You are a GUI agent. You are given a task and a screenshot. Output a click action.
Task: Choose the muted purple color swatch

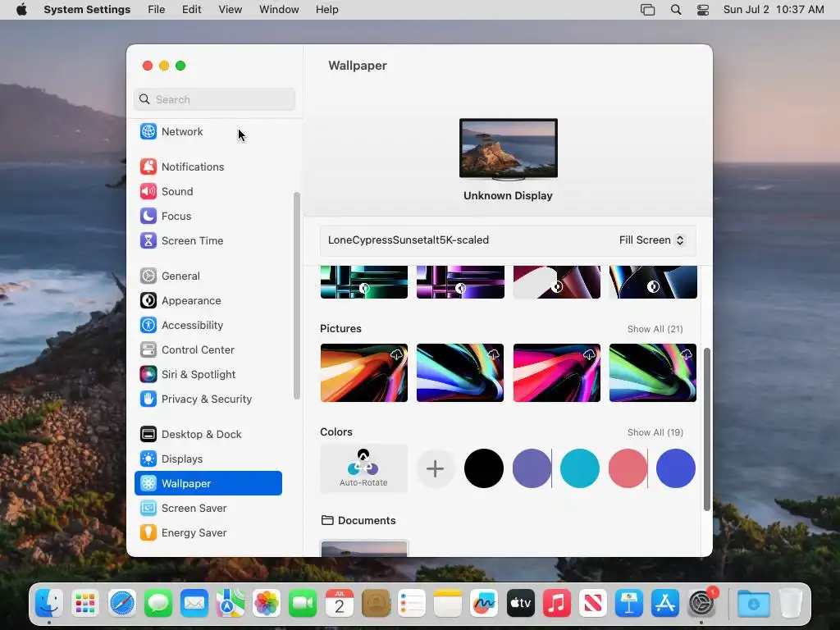(x=532, y=468)
